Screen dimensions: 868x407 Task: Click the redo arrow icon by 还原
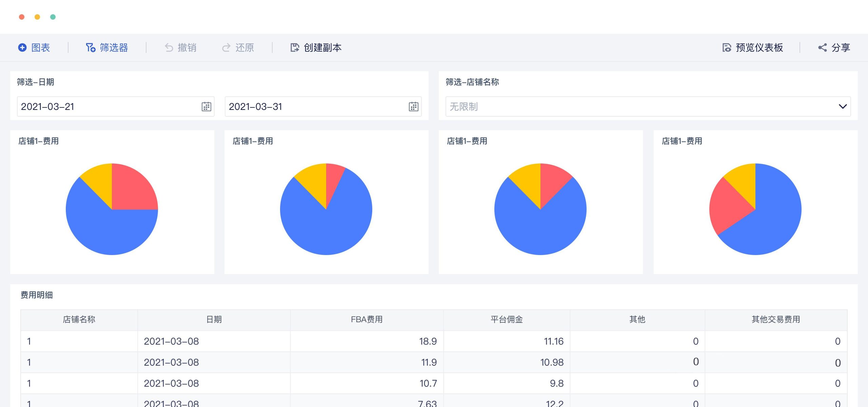point(226,47)
